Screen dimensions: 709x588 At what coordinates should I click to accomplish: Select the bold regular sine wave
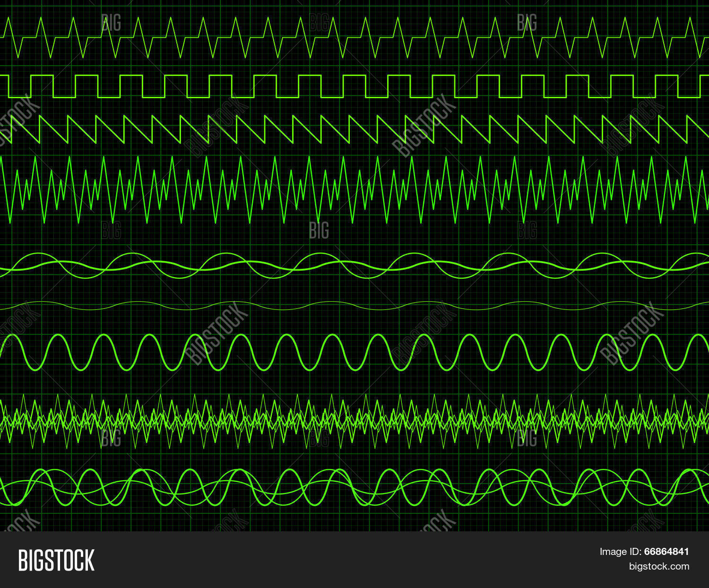tap(354, 352)
